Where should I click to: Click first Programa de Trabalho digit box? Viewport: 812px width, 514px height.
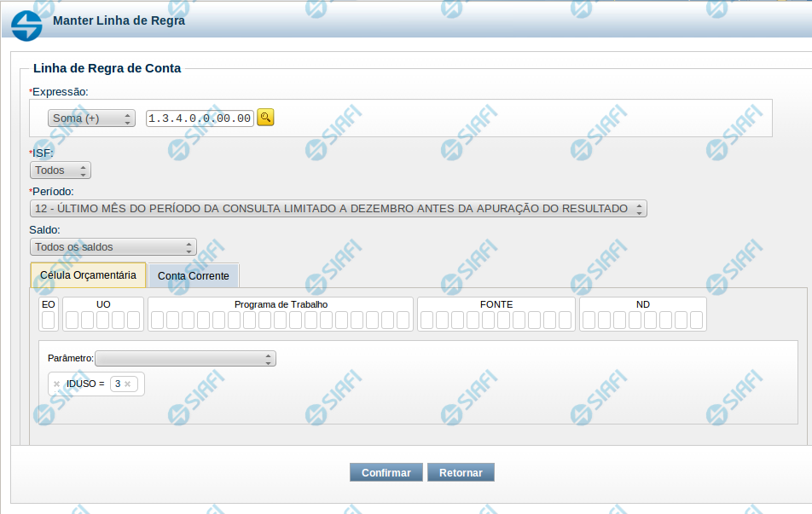pyautogui.click(x=158, y=320)
